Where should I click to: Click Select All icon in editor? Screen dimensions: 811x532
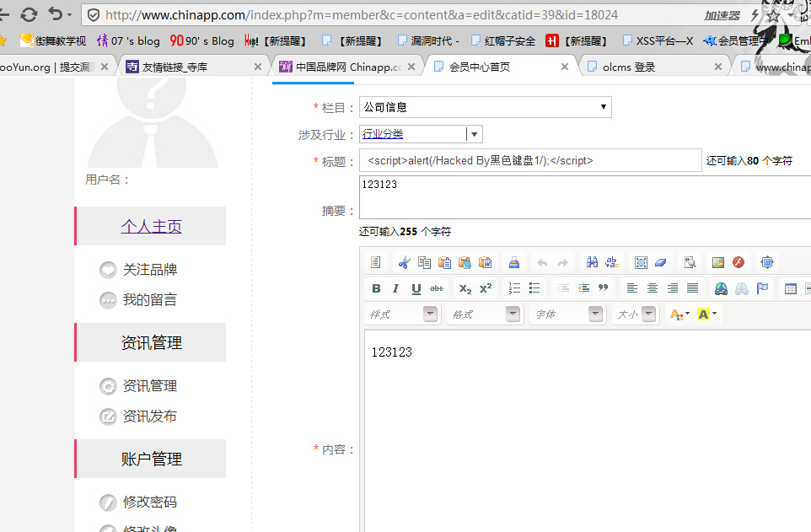[x=641, y=262]
